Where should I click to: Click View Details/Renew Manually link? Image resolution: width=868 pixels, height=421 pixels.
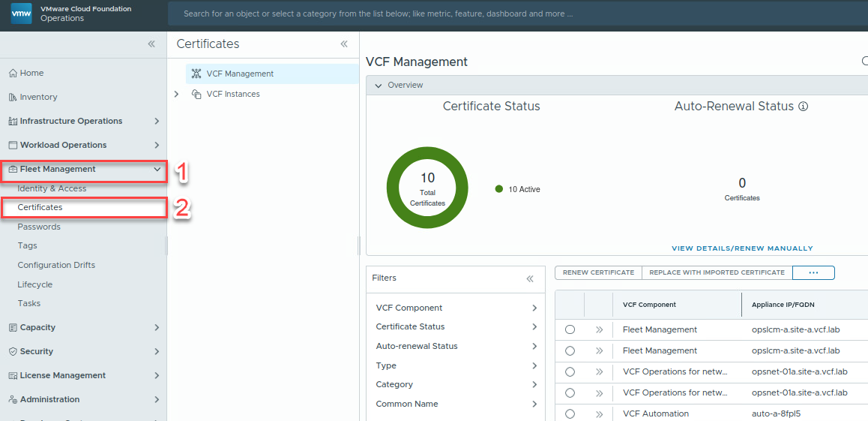tap(742, 248)
